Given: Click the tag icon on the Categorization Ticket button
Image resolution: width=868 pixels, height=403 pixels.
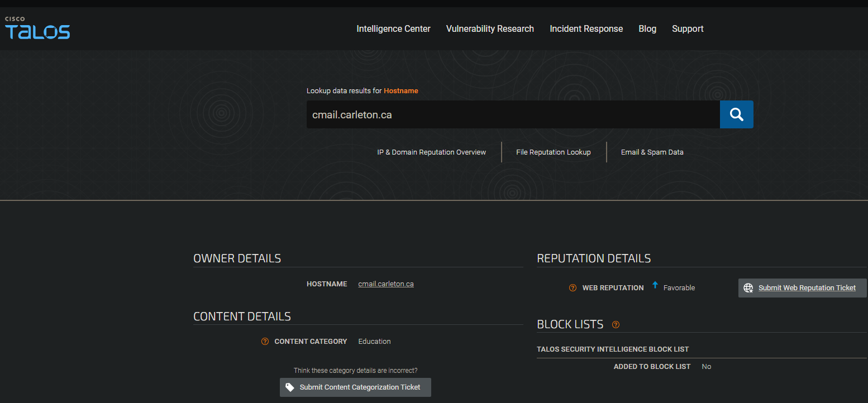Looking at the screenshot, I should coord(290,387).
